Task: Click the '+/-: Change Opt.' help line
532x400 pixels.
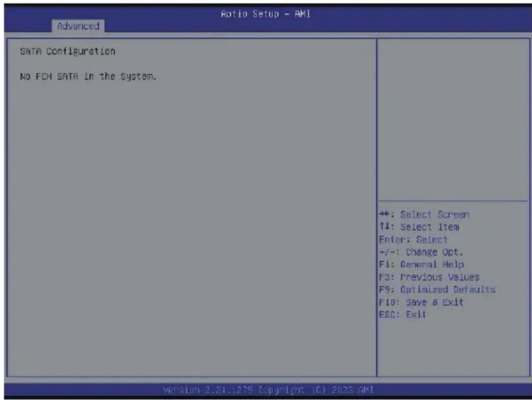Action: click(421, 252)
